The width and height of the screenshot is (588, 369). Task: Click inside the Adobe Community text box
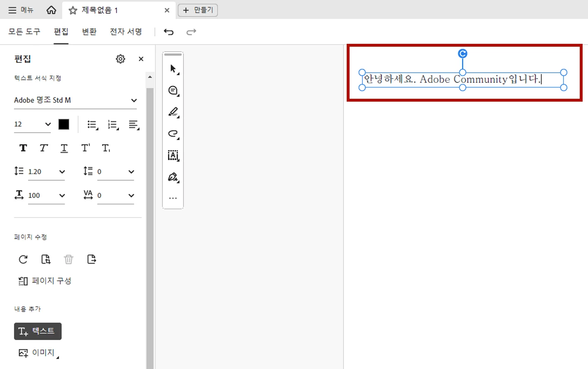463,79
